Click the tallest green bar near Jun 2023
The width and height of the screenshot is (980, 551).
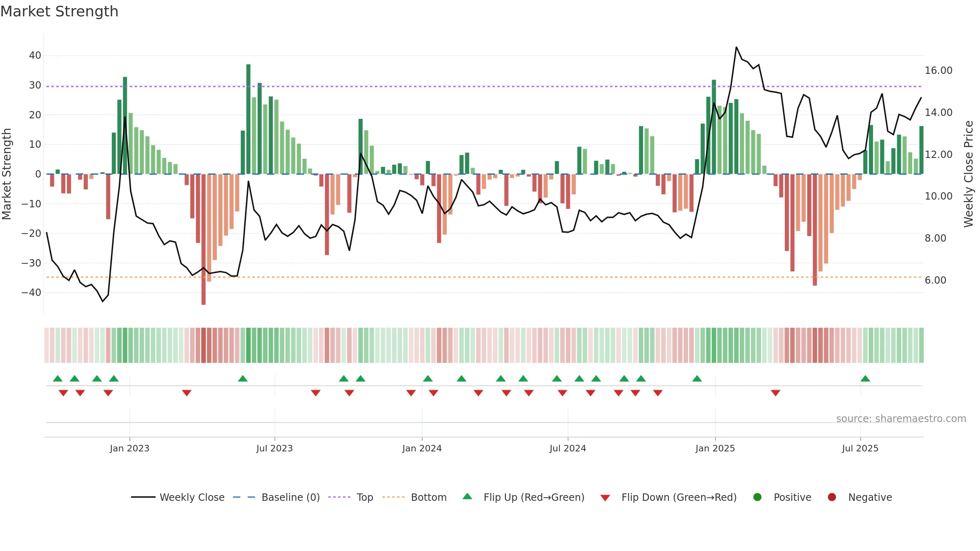tap(248, 119)
